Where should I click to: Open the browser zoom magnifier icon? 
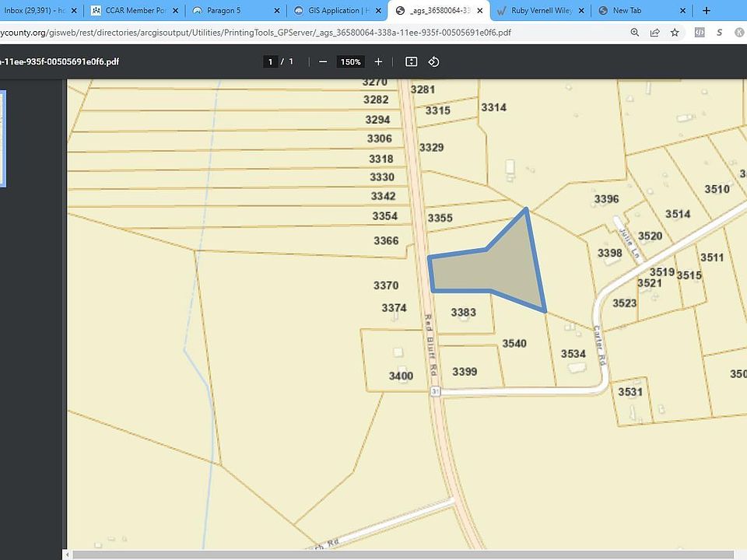click(x=635, y=33)
